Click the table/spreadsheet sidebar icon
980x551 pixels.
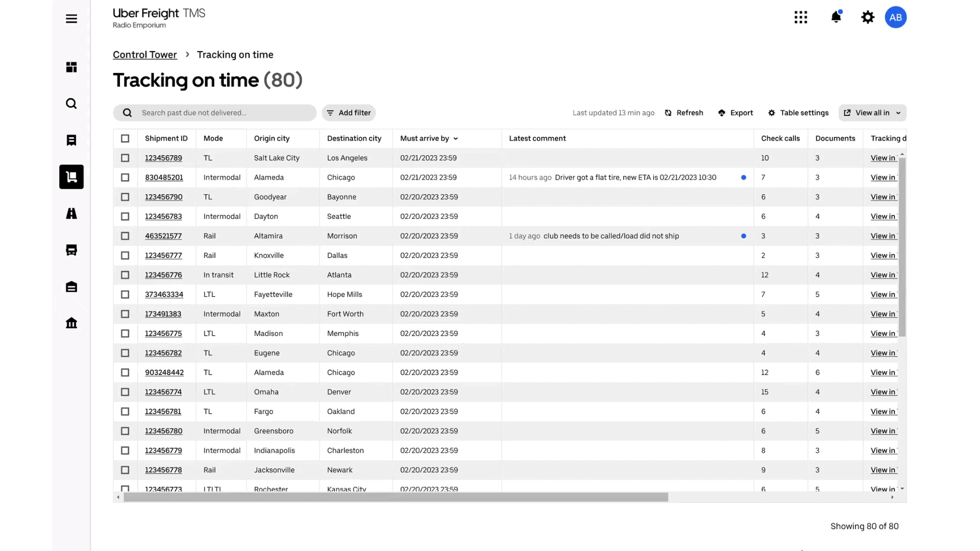[x=71, y=67]
